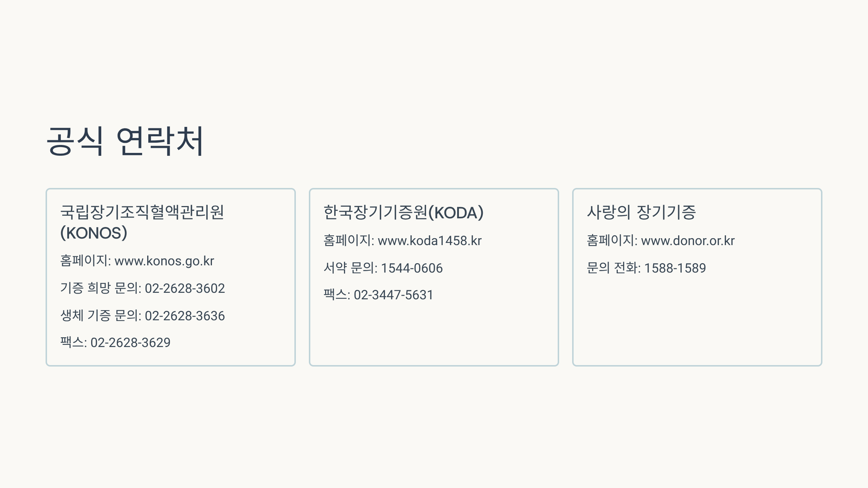Select the 사랑의 장기기증 heading
Screen dimensions: 868x488
(641, 212)
